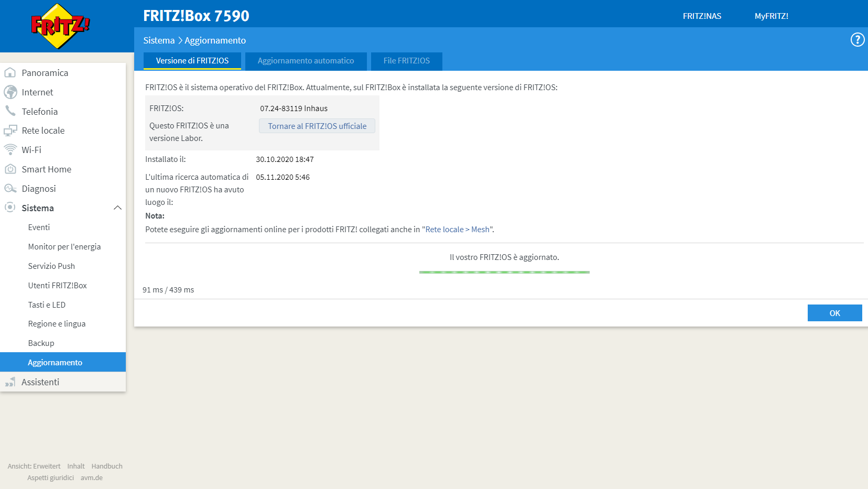Click the OK button
The width and height of the screenshot is (868, 489).
[835, 313]
